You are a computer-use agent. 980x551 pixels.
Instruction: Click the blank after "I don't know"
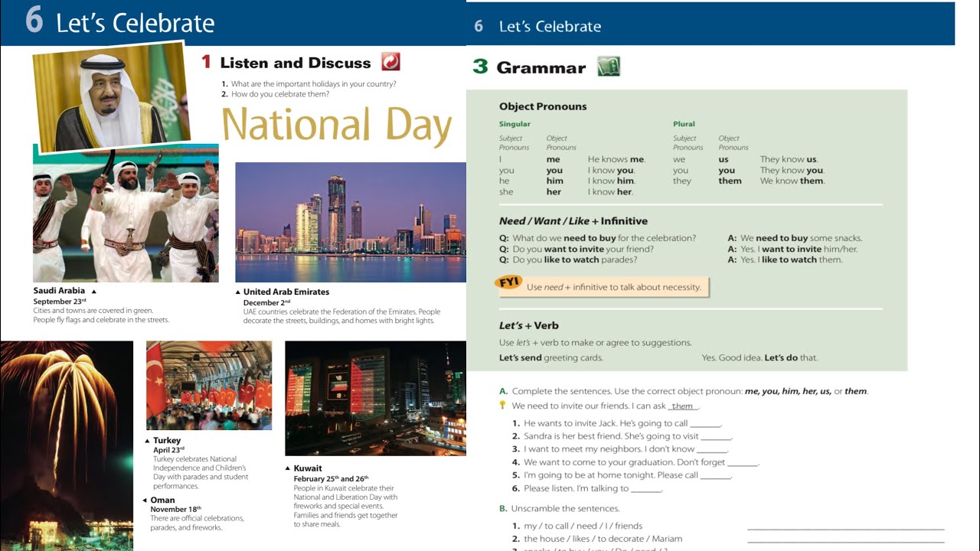click(713, 450)
